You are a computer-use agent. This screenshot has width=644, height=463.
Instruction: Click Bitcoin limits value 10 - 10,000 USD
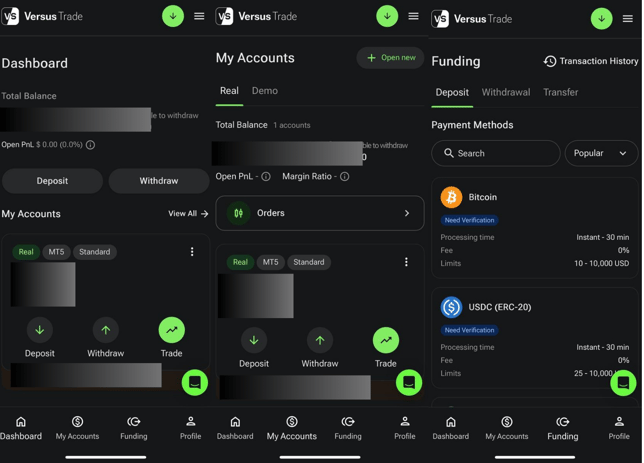click(601, 263)
